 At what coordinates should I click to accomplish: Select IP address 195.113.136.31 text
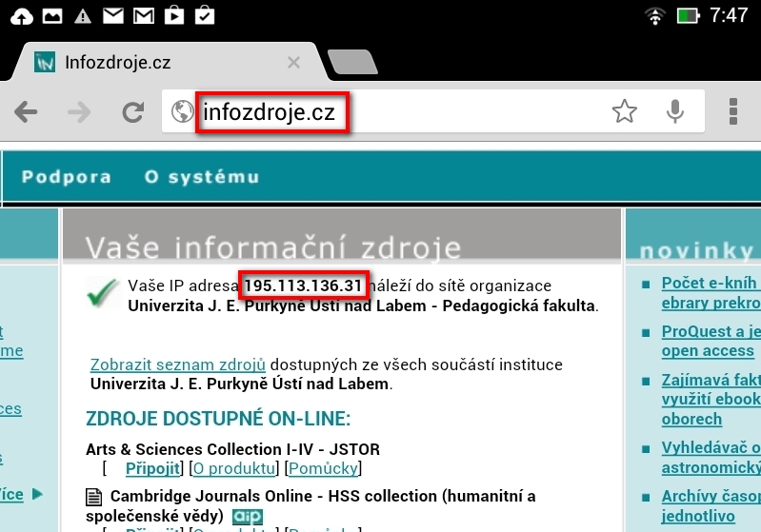[x=303, y=286]
